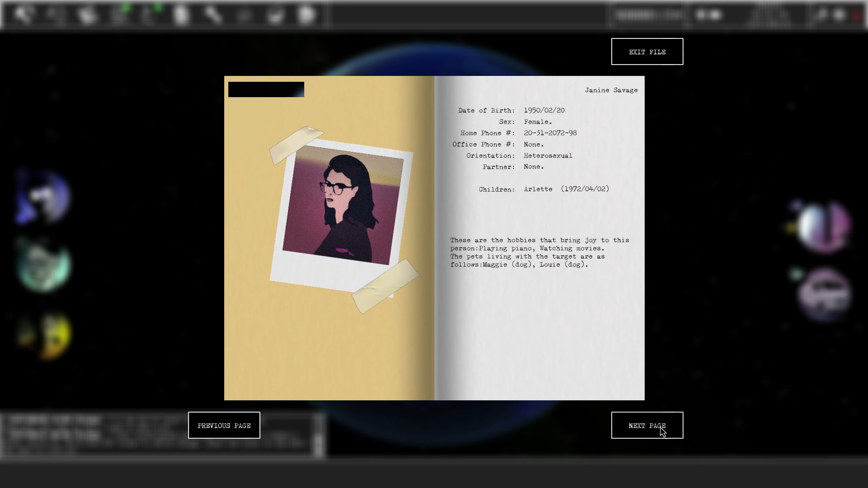Click the name Janine Savage on the file page
The image size is (868, 488).
click(611, 90)
